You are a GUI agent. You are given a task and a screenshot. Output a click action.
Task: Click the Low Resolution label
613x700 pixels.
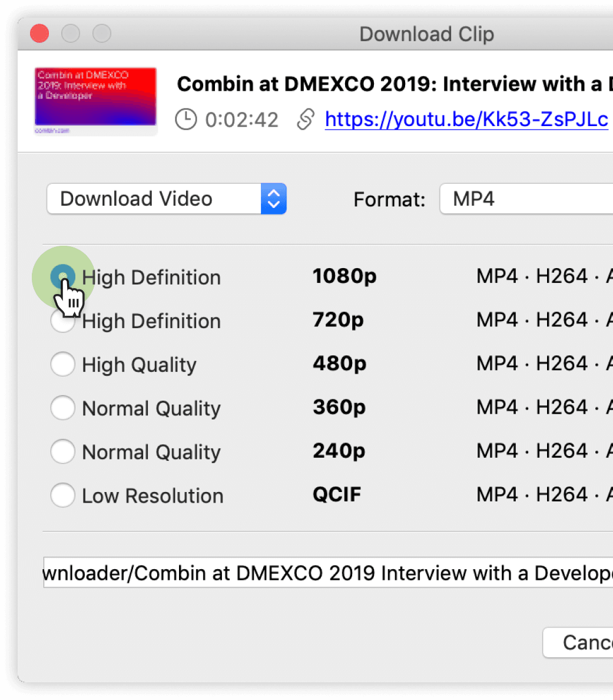[x=153, y=496]
